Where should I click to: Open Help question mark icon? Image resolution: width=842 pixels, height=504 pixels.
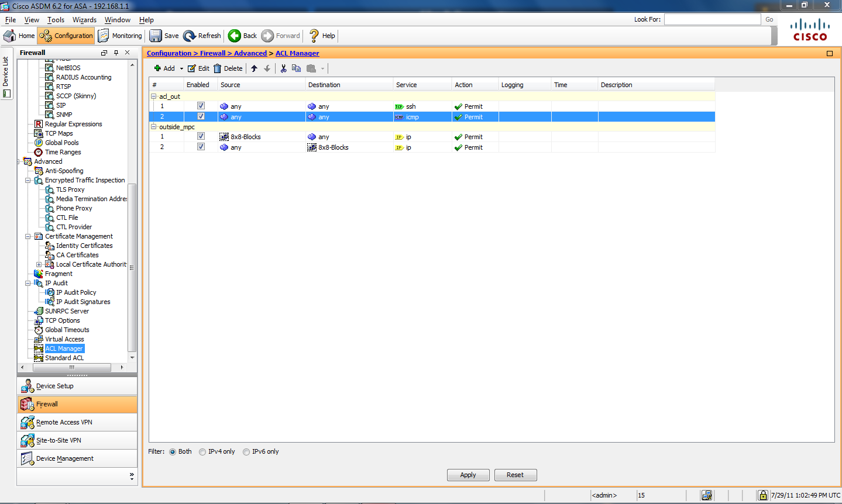click(314, 36)
